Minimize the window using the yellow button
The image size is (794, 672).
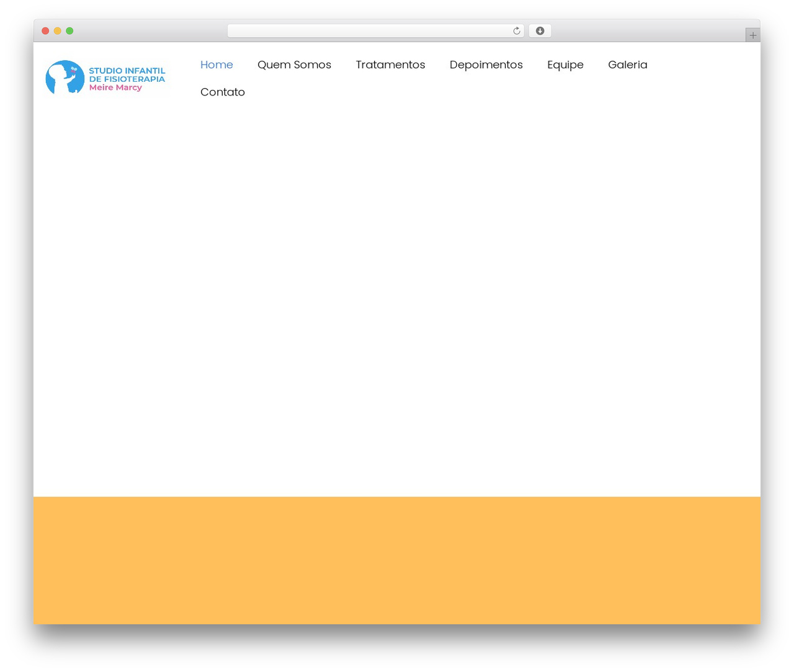(x=57, y=31)
